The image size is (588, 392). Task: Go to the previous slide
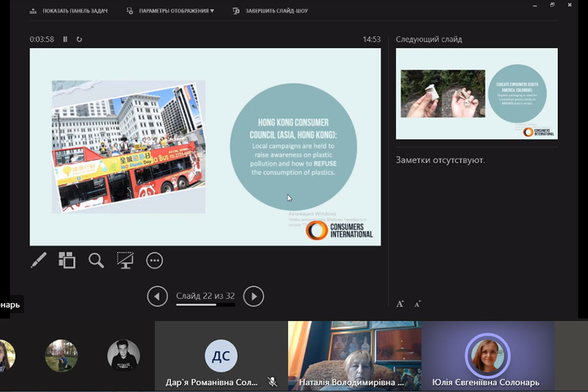(x=157, y=297)
